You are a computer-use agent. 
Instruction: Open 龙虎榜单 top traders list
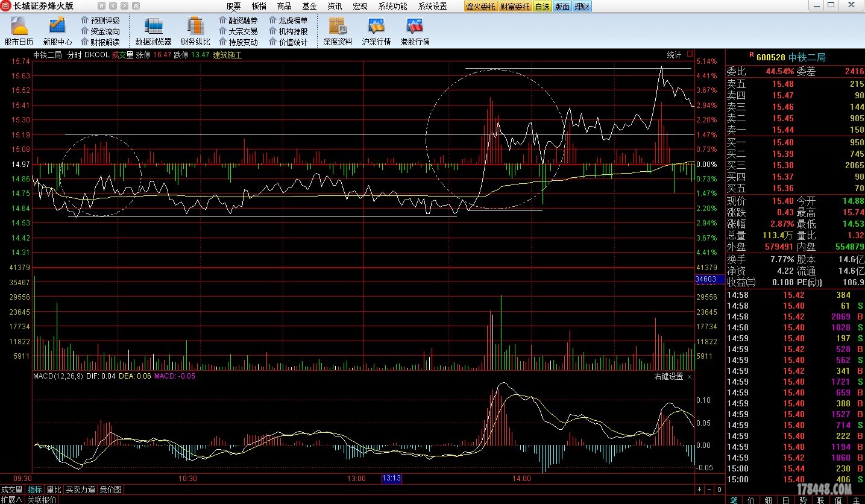click(x=288, y=20)
